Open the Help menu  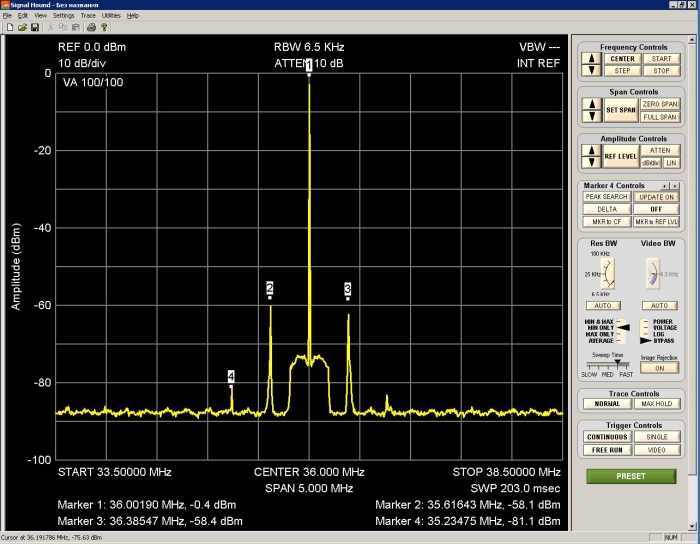coord(133,16)
